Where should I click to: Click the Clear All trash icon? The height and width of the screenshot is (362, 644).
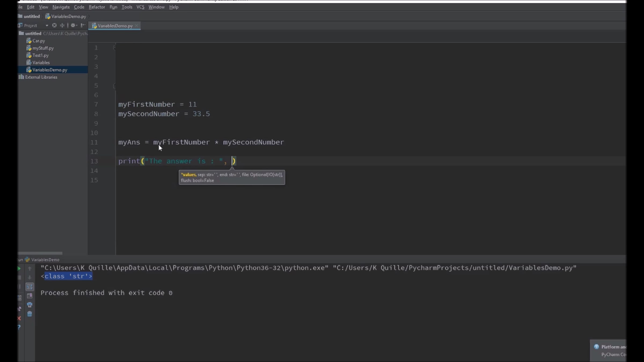click(30, 314)
